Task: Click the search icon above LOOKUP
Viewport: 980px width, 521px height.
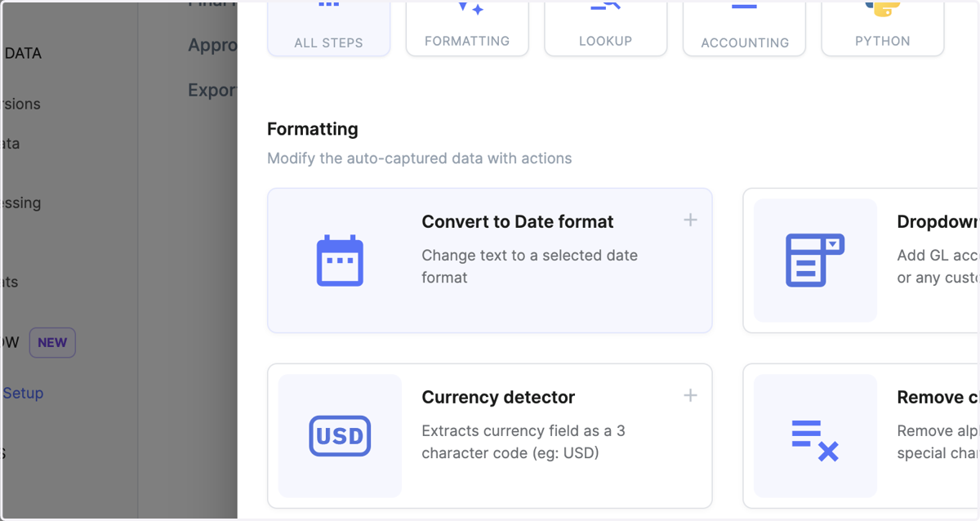Action: click(x=606, y=5)
